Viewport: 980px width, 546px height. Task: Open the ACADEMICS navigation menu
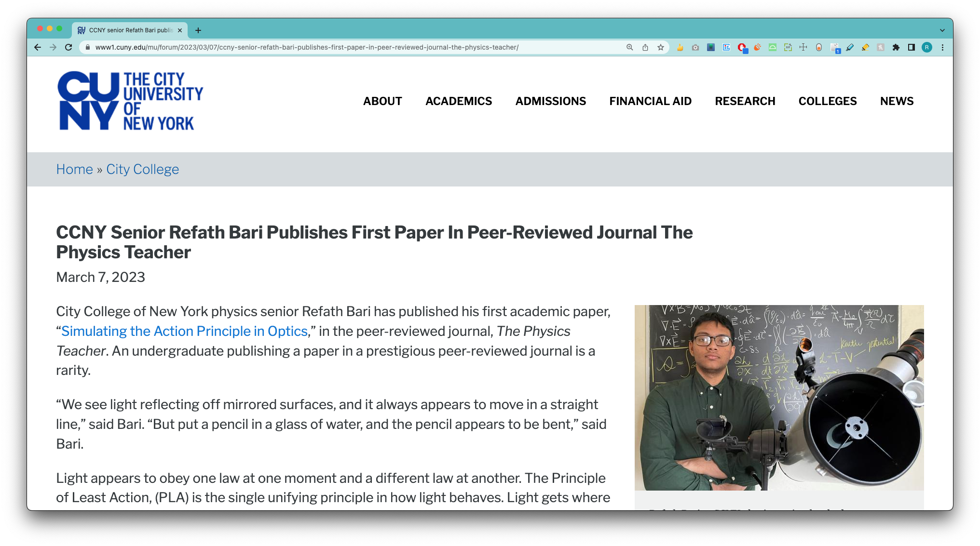[459, 101]
